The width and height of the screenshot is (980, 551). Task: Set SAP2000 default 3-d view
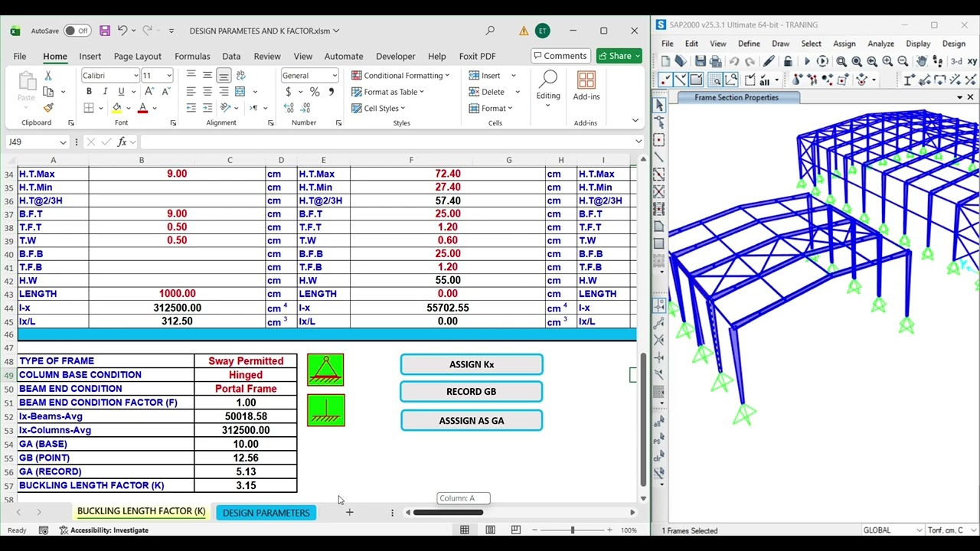point(957,61)
